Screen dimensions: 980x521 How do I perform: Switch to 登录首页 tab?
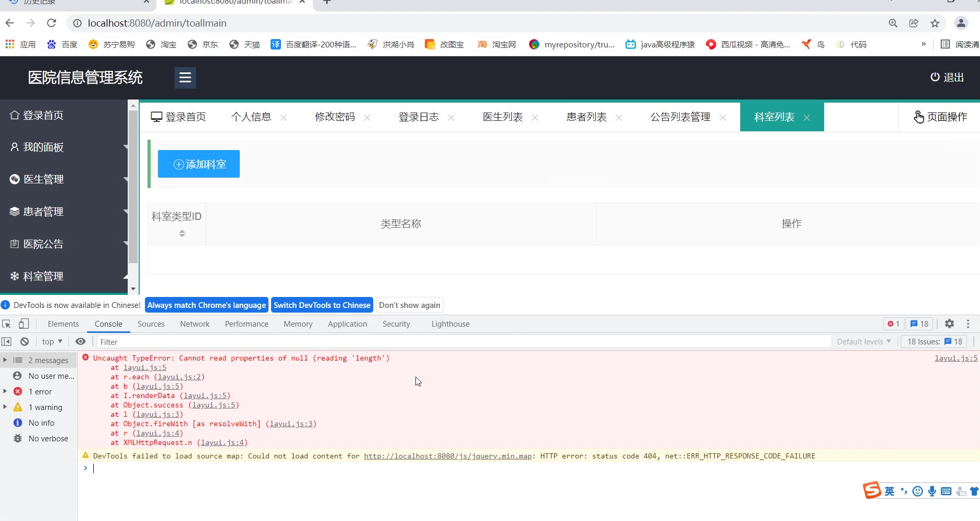[x=179, y=117]
